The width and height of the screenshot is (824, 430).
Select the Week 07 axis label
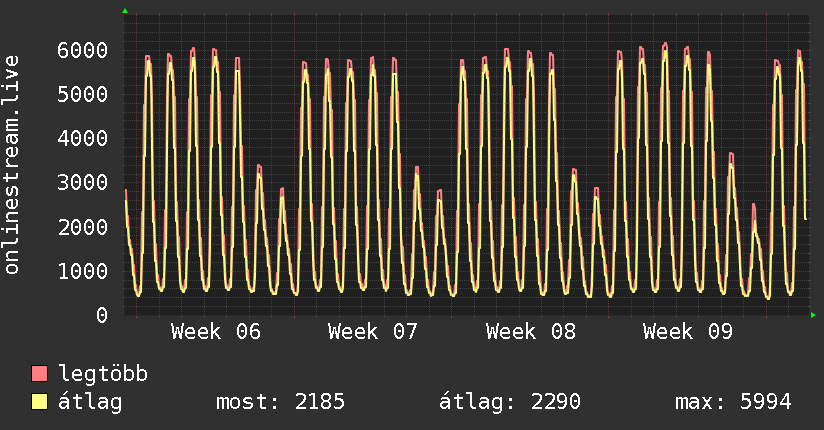click(373, 332)
